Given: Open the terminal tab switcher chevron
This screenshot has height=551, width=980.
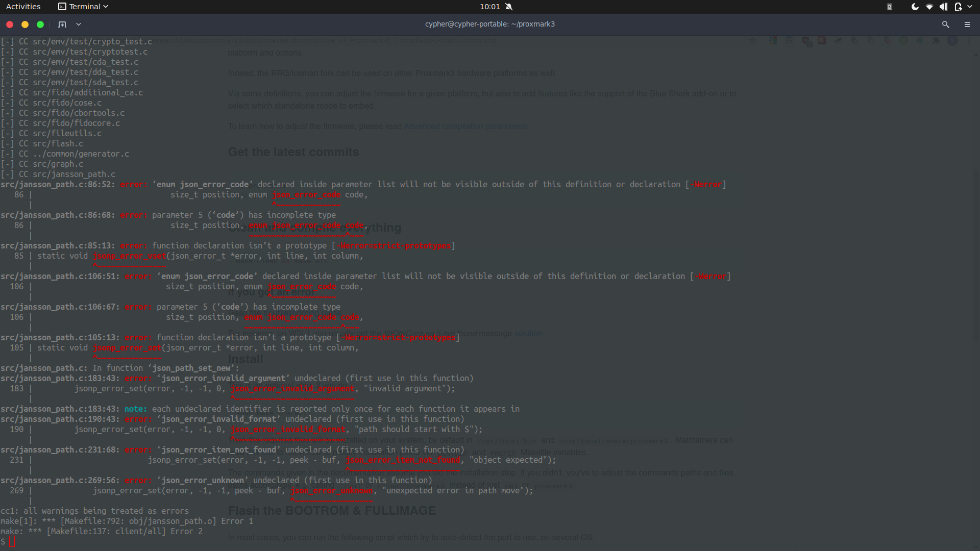Looking at the screenshot, I should [79, 24].
